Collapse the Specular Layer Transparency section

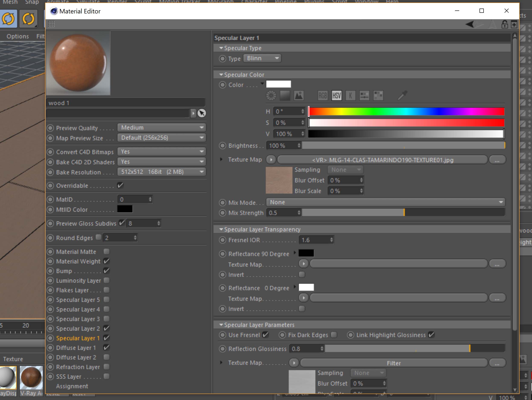coord(221,229)
